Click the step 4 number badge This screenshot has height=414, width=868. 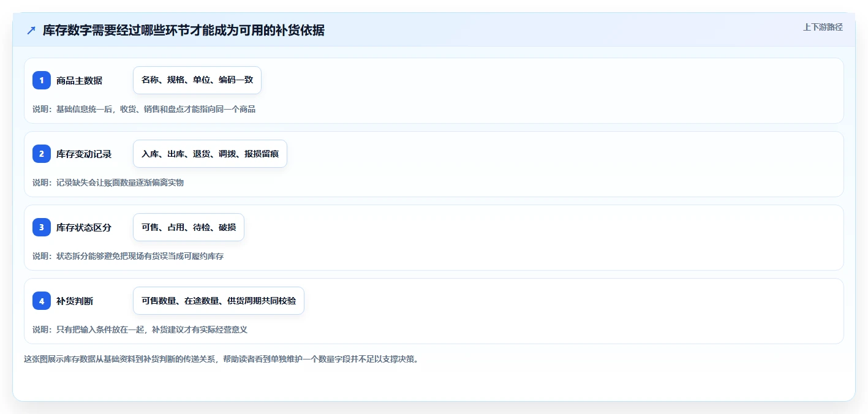click(42, 301)
